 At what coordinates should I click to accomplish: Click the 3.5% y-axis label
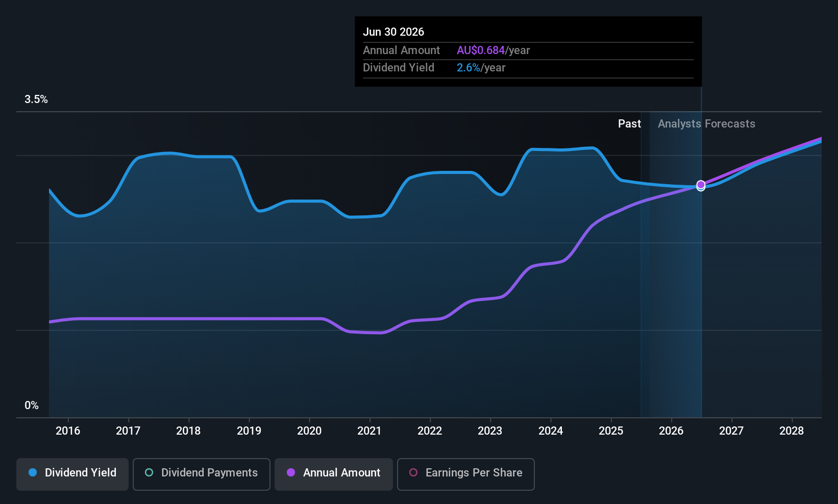coord(36,99)
